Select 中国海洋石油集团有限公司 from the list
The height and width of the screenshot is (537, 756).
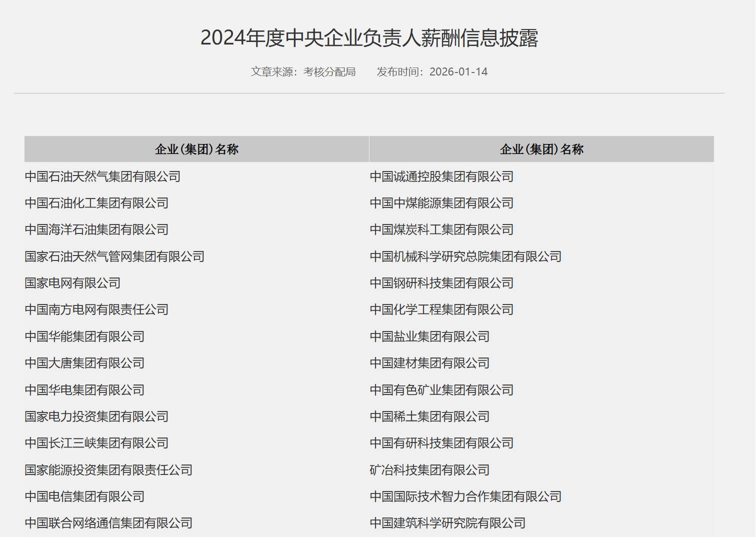click(x=96, y=229)
